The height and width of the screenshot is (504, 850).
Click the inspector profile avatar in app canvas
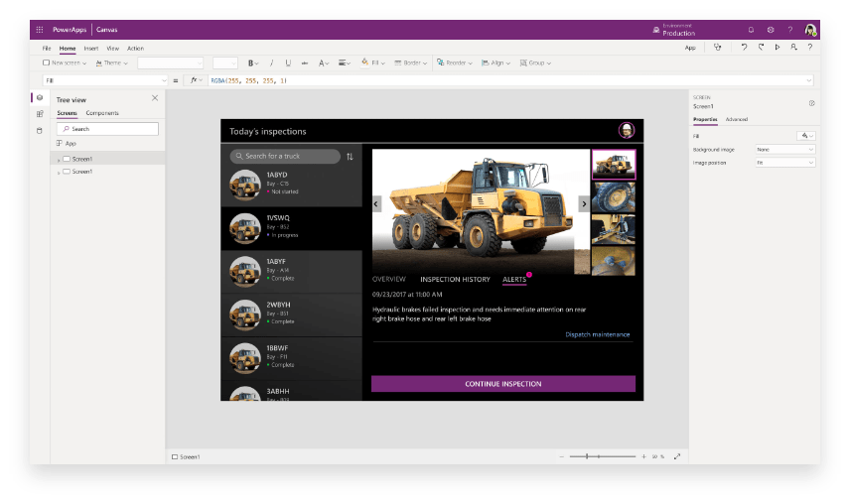(627, 131)
